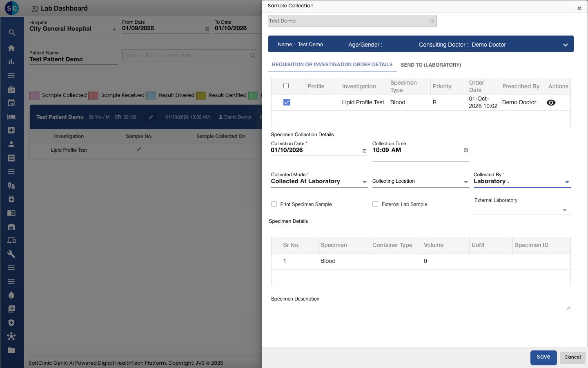The height and width of the screenshot is (368, 588).
Task: Click the Specimen Description text area
Action: coord(421,307)
